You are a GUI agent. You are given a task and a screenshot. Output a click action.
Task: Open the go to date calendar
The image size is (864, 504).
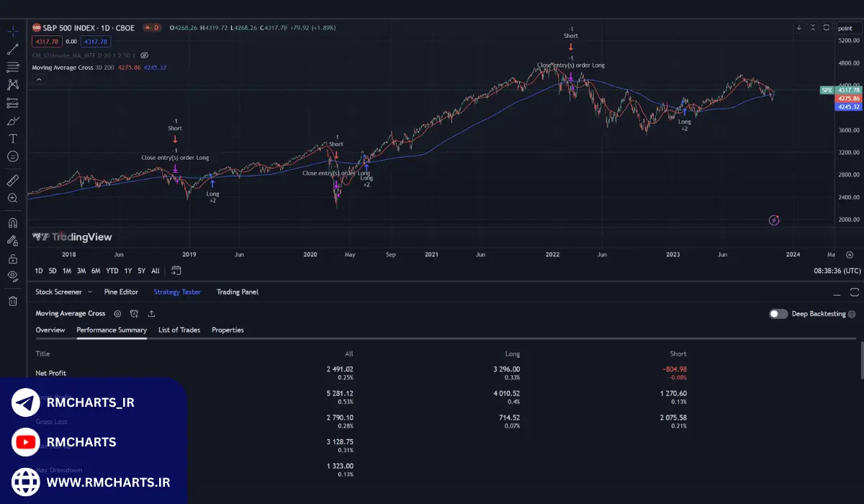pyautogui.click(x=176, y=271)
